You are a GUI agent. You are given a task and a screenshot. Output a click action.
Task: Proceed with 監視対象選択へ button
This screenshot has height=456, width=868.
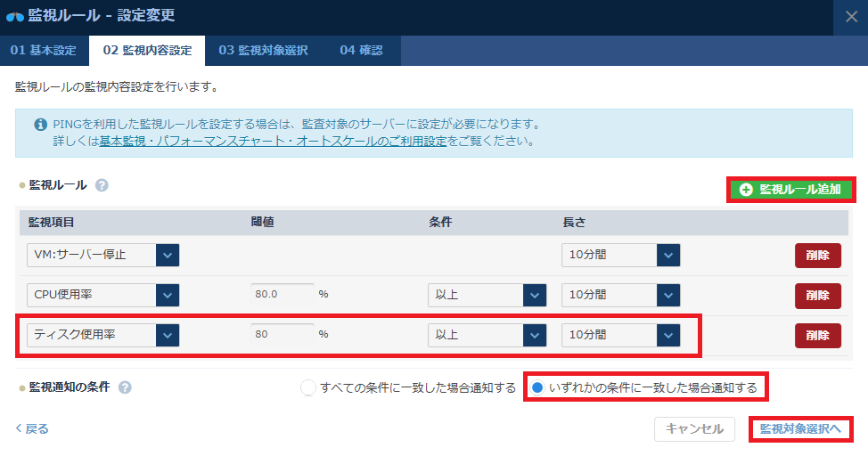799,429
